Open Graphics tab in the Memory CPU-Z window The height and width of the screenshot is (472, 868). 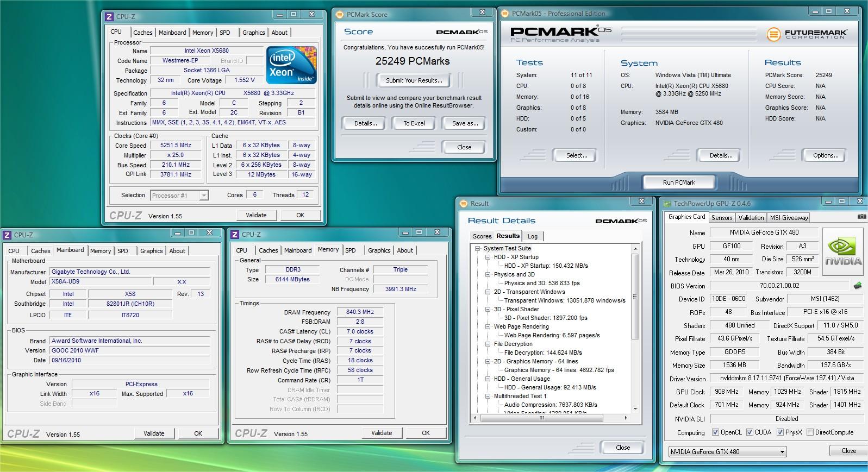click(379, 250)
